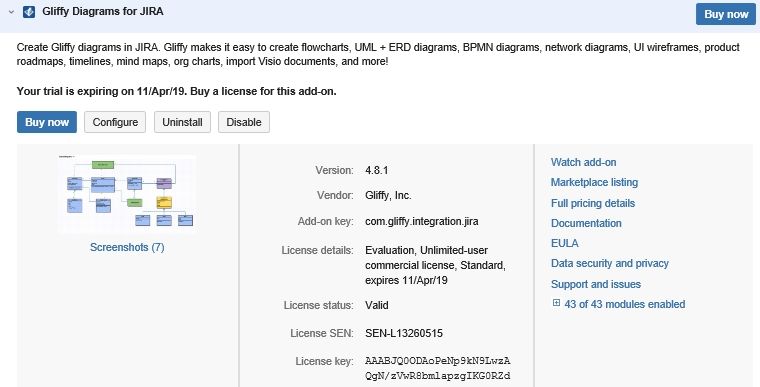Open Configure for Gliffy add-on
Viewport: 760px width, 387px height.
115,122
